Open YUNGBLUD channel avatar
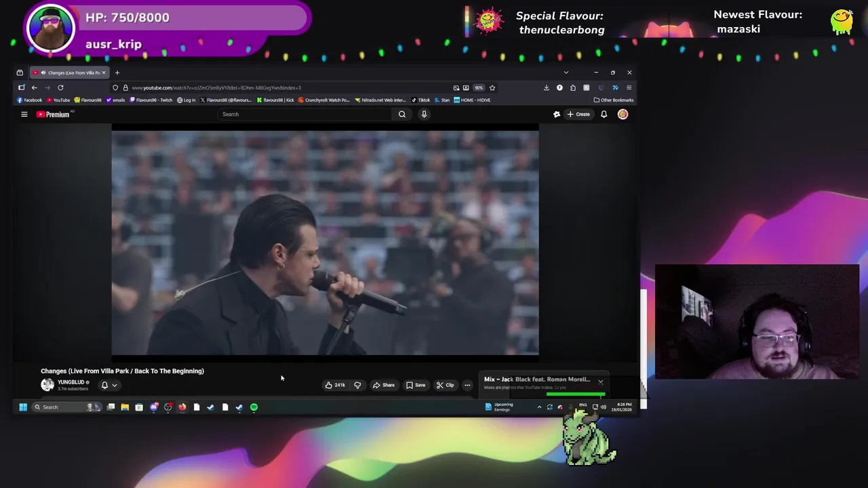 click(47, 385)
